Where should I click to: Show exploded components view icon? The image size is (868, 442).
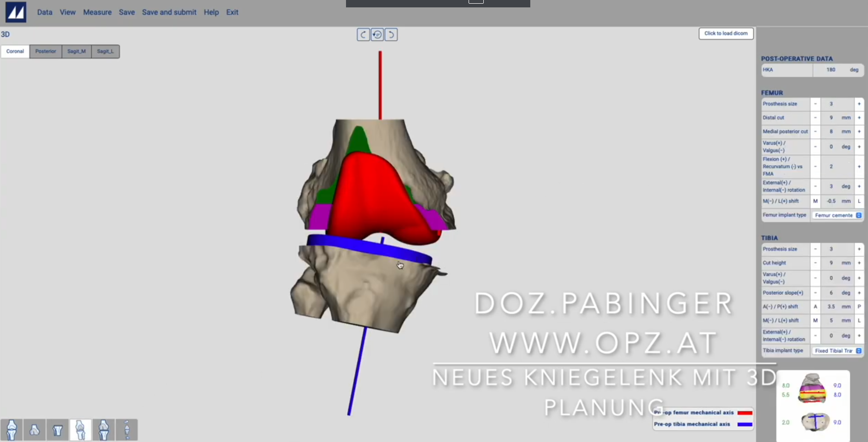click(127, 430)
